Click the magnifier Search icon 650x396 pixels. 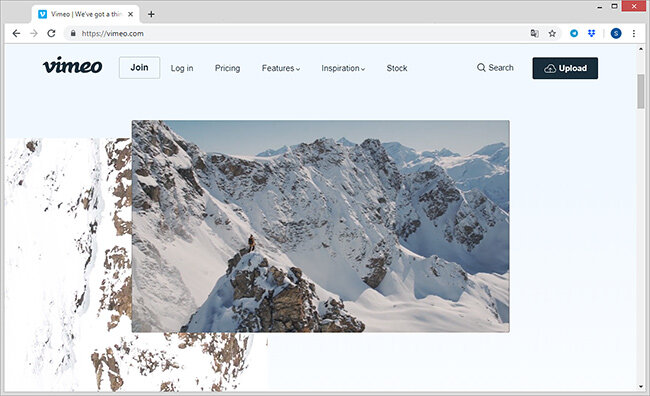point(481,68)
